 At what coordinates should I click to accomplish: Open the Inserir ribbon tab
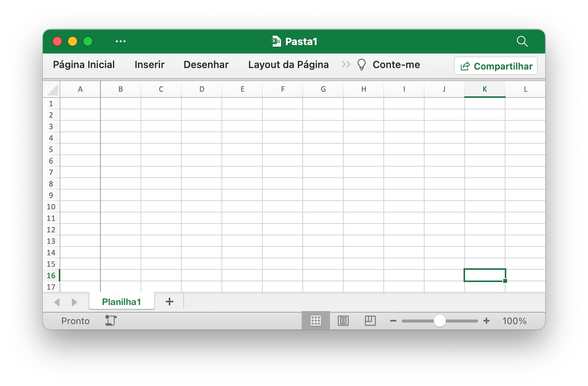click(x=149, y=65)
